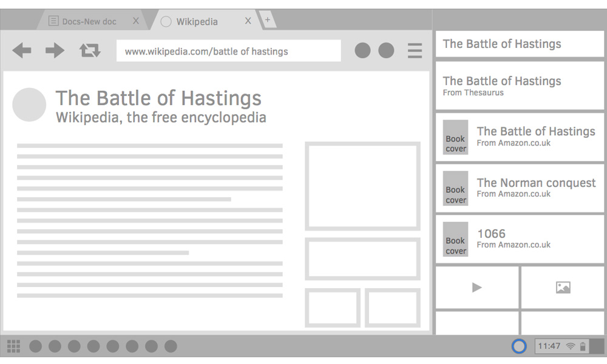Open the 1066 book result
607x364 pixels.
519,238
